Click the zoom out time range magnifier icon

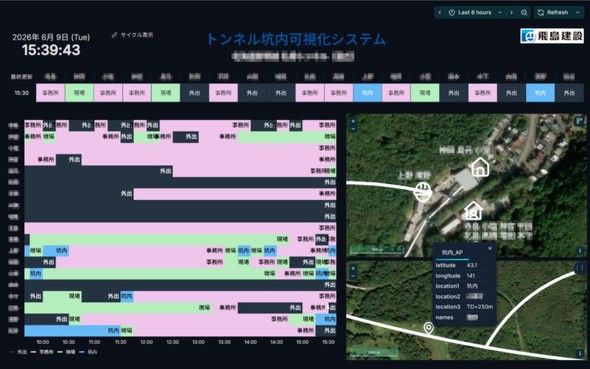pos(524,12)
